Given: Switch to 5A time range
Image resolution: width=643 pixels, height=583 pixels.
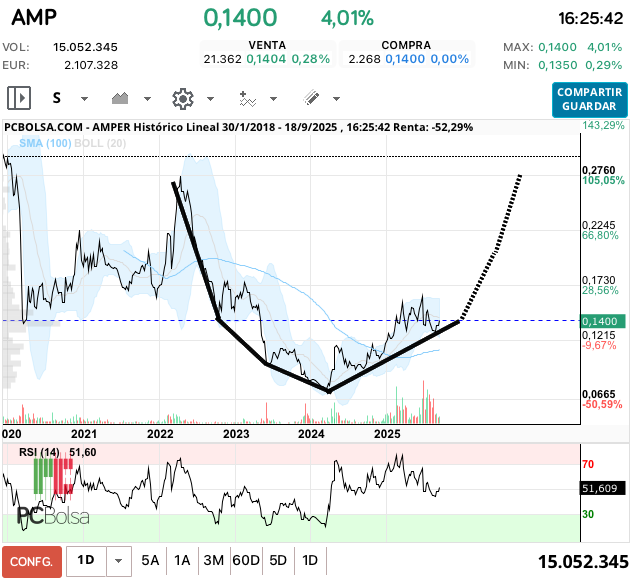Looking at the screenshot, I should [150, 560].
